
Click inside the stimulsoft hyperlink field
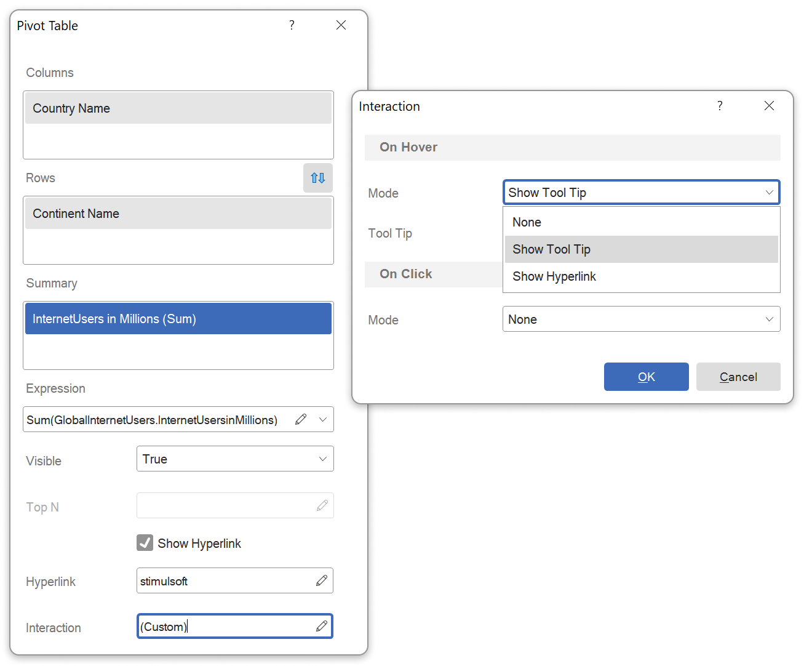(x=221, y=580)
